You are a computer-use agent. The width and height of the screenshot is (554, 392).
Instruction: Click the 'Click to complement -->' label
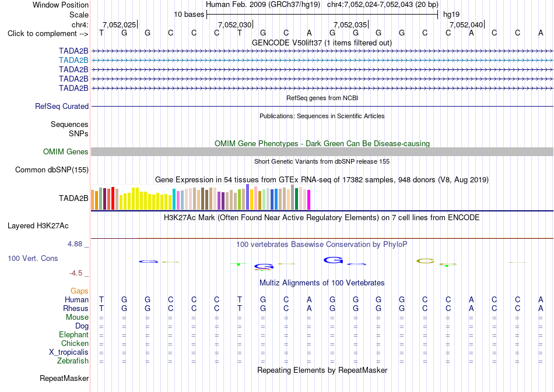pyautogui.click(x=48, y=34)
